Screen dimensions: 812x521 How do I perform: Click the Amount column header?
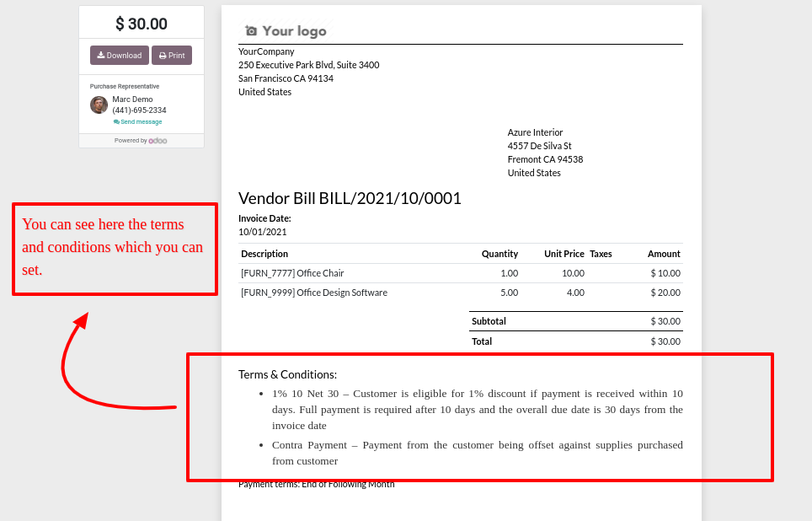tap(664, 254)
